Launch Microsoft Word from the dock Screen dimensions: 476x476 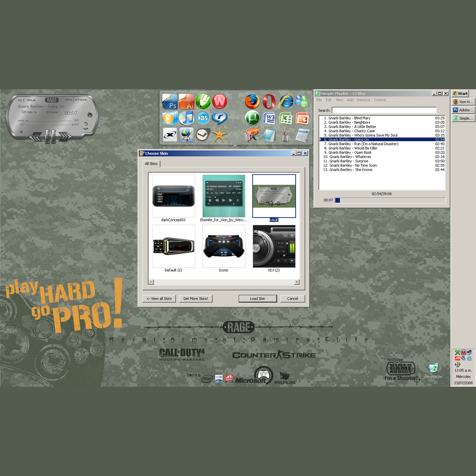pos(269,118)
